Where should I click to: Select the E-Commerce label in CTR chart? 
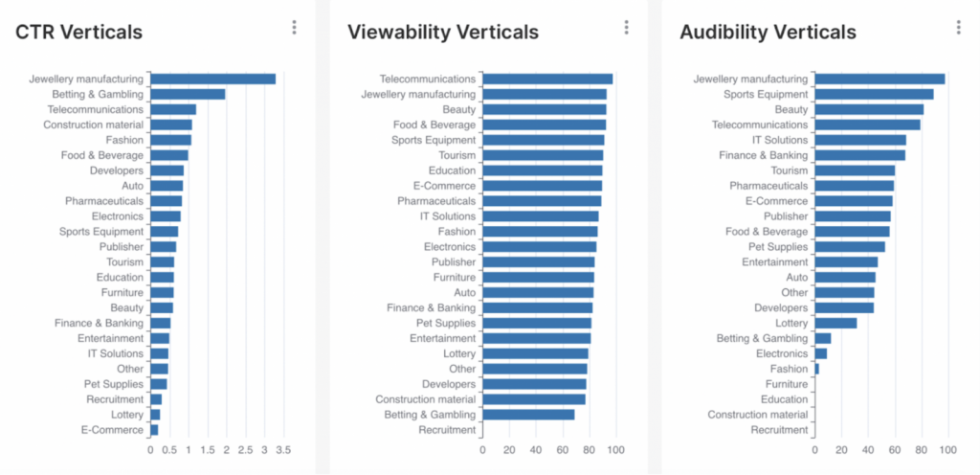coord(112,430)
